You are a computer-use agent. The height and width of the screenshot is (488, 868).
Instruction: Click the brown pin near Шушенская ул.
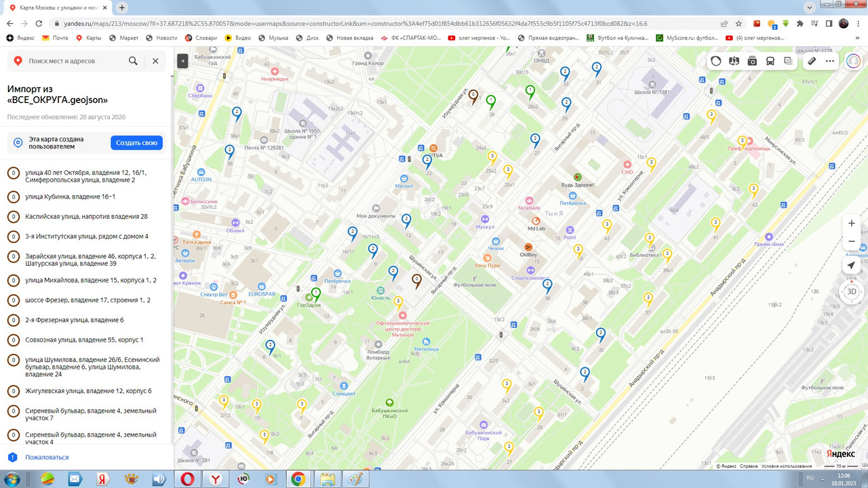coord(417,281)
